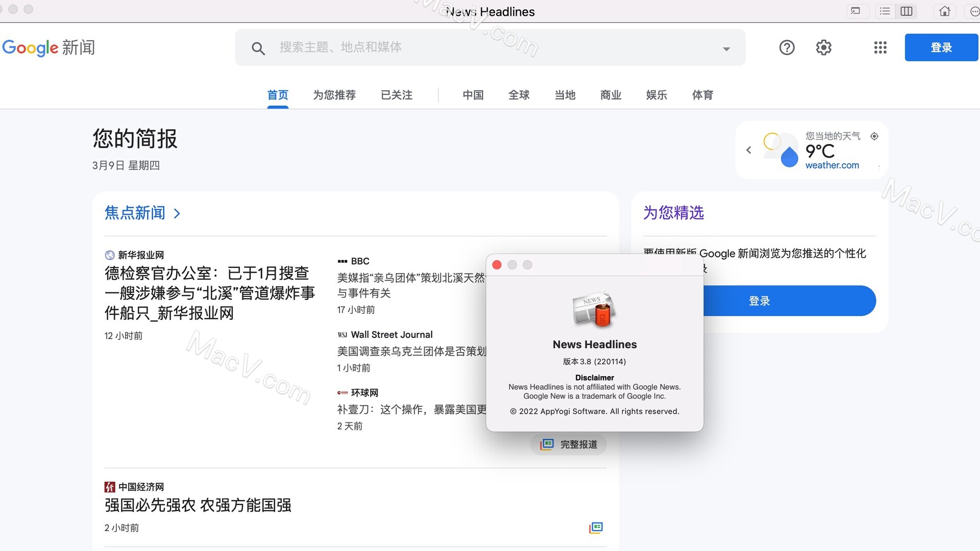The width and height of the screenshot is (980, 551).
Task: Open the 环球网 补壹刀 article
Action: point(411,409)
